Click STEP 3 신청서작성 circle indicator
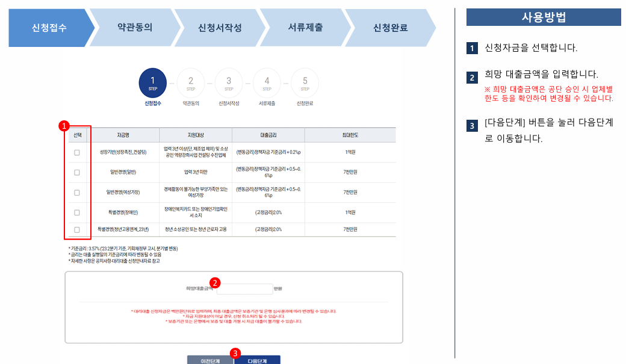Viewport: 626px width, 364px height. click(229, 83)
